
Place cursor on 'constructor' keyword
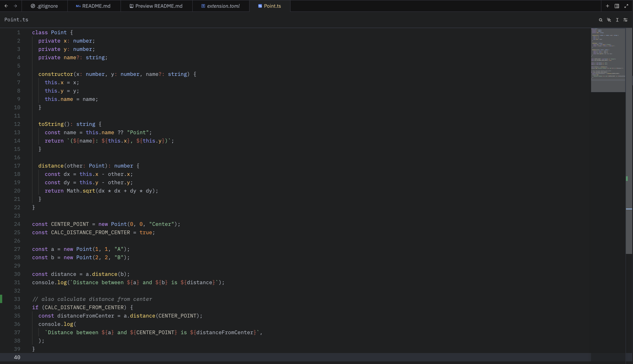pos(56,74)
